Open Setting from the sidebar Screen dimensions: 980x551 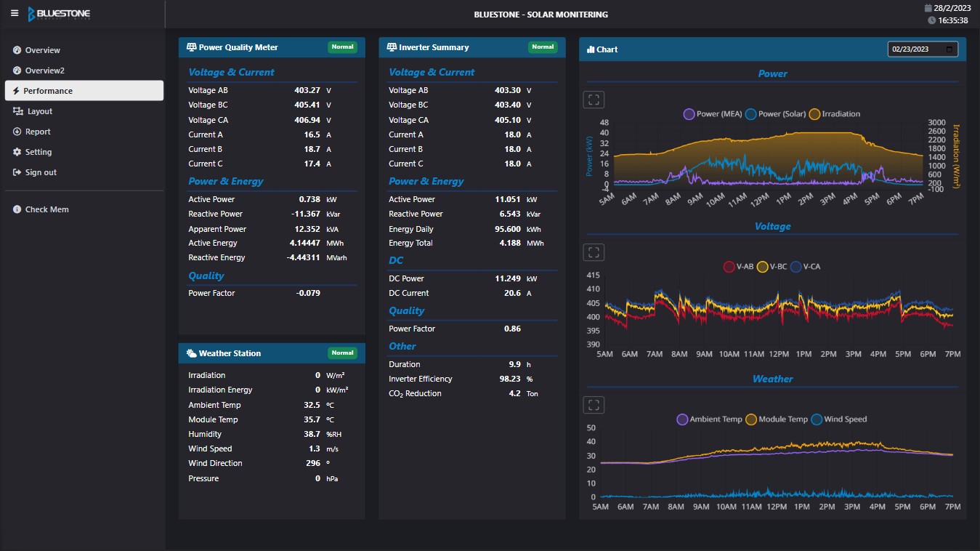(39, 152)
